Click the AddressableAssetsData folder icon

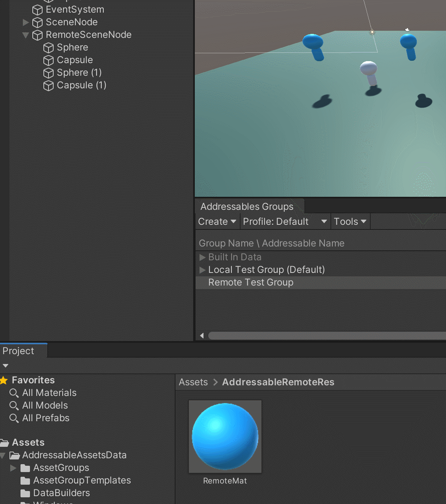tap(15, 455)
